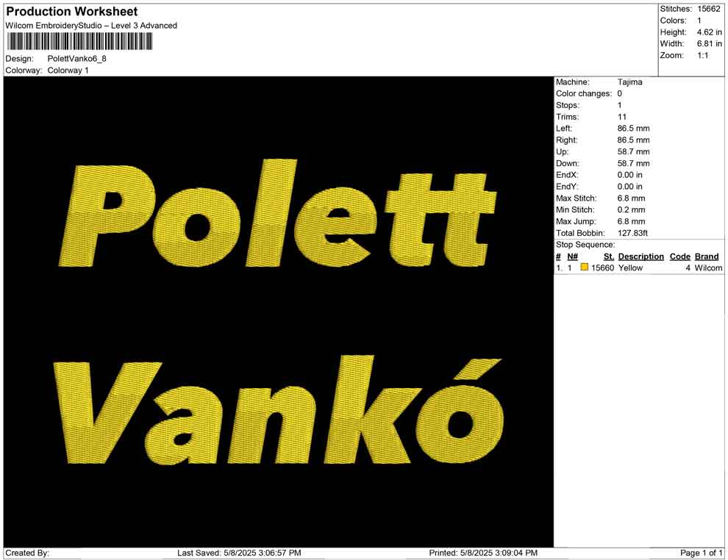The height and width of the screenshot is (560, 728).
Task: Select the design name 'PolettVanko6_8'
Action: (x=77, y=59)
